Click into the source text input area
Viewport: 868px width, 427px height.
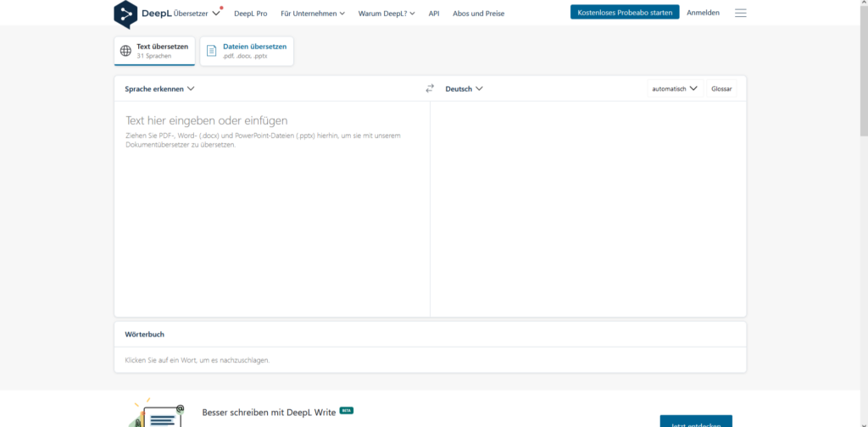pos(272,209)
